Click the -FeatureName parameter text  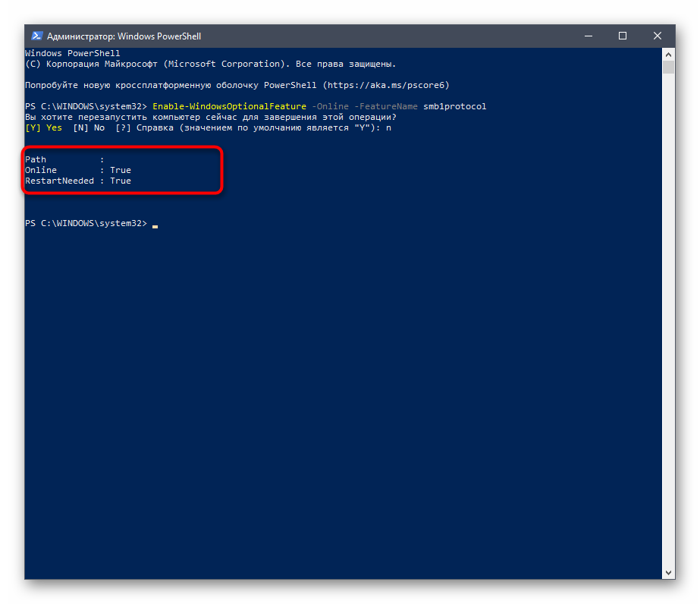click(386, 106)
